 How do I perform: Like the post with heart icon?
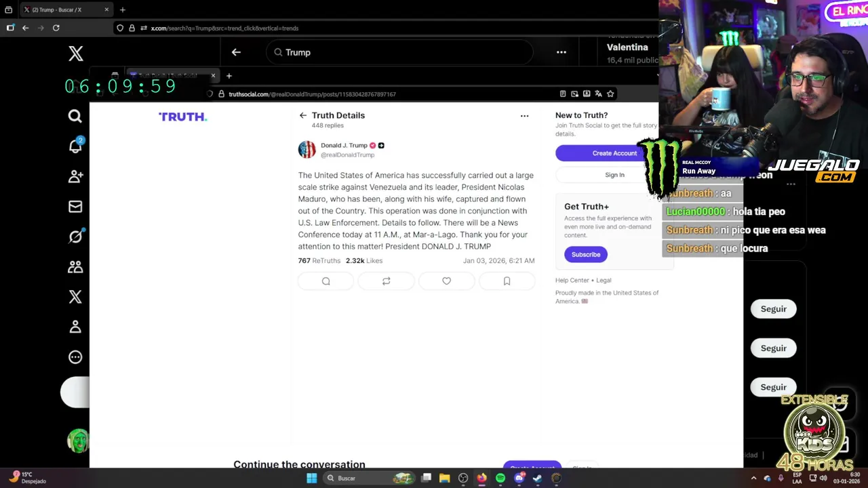[446, 281]
